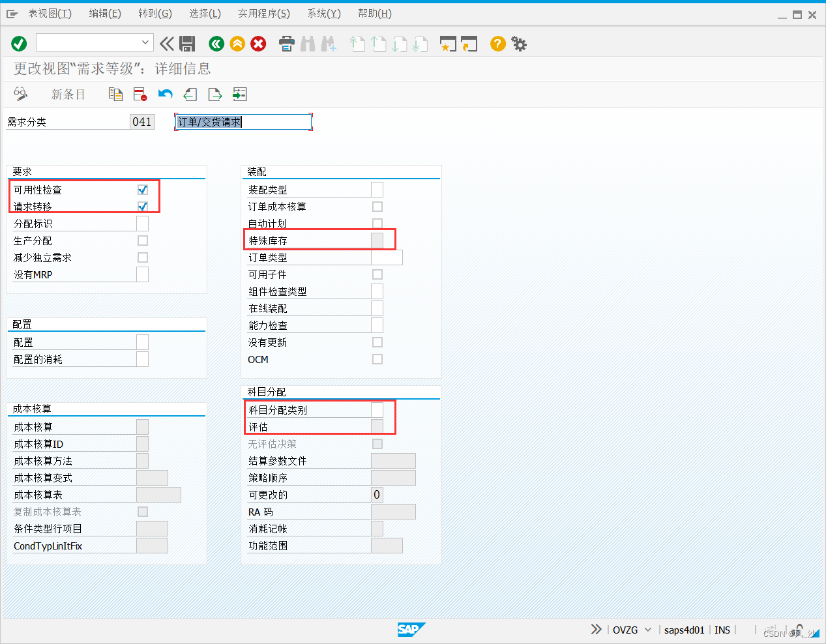
Task: Click the Undo arrow icon
Action: click(x=165, y=94)
